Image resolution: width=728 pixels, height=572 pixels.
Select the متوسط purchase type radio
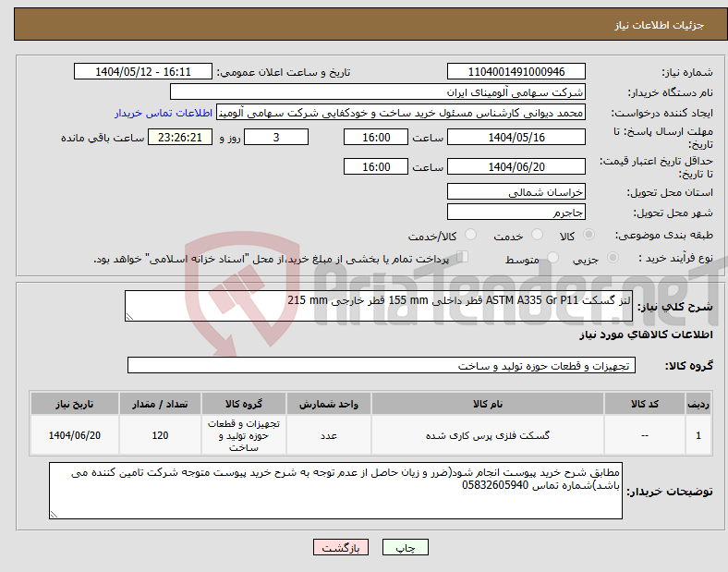click(553, 257)
